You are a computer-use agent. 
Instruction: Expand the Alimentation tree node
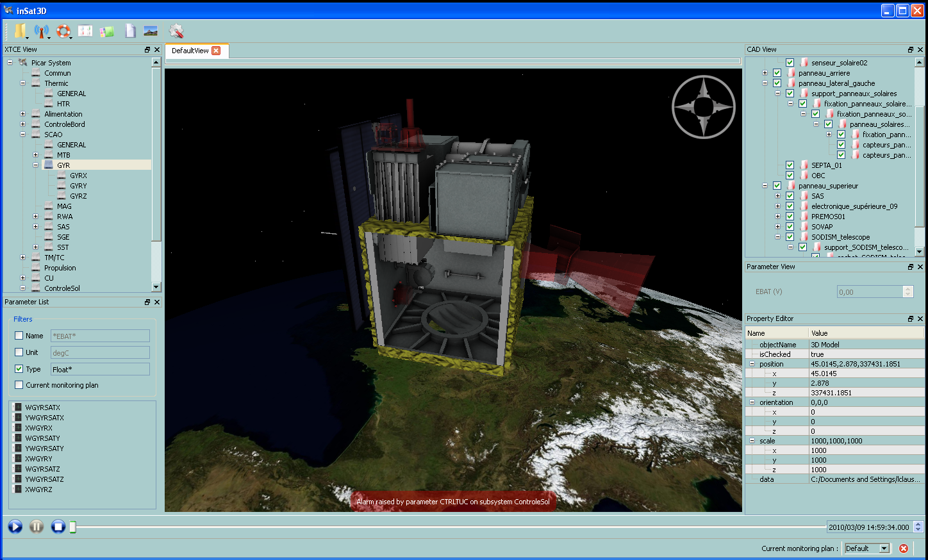23,114
